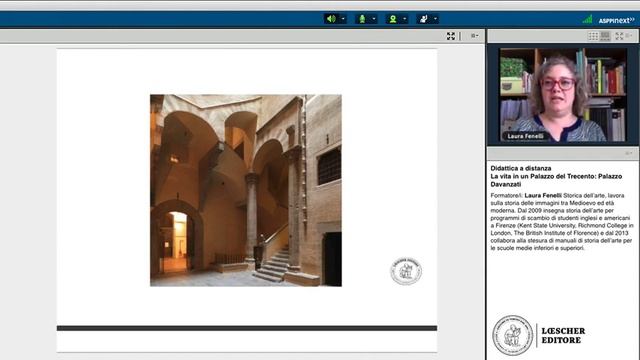Click the raise hand status icon
640x360 pixels.
coord(424,19)
